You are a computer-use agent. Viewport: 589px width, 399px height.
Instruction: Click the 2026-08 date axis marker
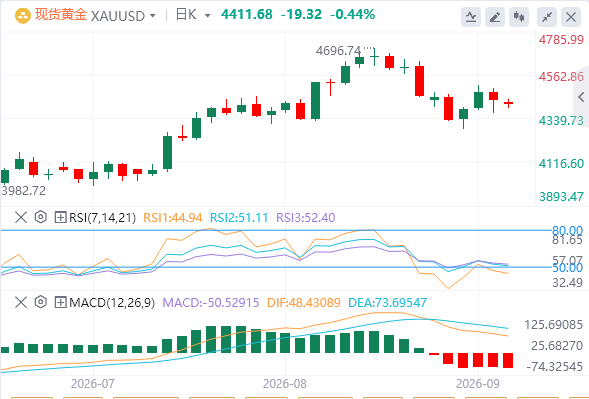(x=285, y=384)
